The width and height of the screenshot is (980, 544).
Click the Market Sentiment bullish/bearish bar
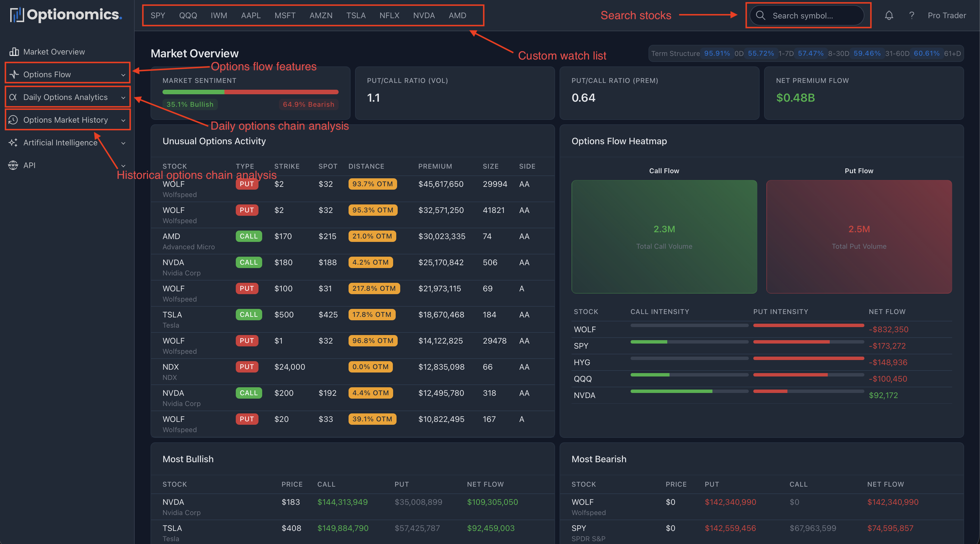click(x=250, y=92)
